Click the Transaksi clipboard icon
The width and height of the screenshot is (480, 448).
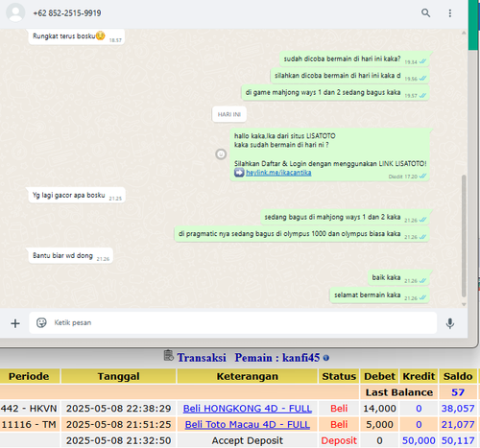click(x=168, y=356)
